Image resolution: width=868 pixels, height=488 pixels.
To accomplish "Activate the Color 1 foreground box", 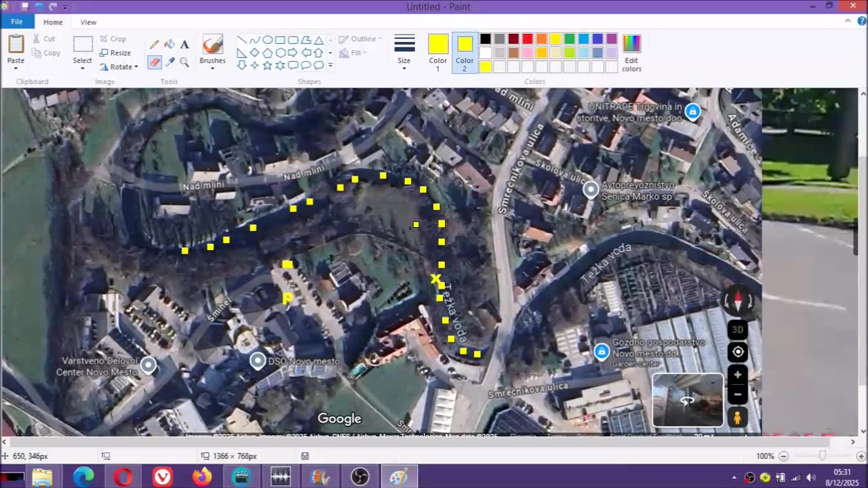I will click(438, 53).
